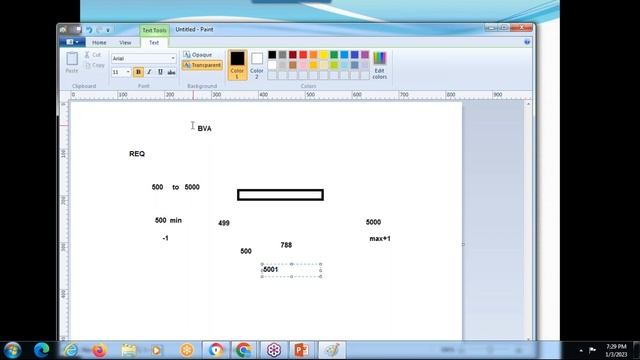The image size is (640, 360).
Task: Open media player taskbar icon
Action: (x=156, y=350)
